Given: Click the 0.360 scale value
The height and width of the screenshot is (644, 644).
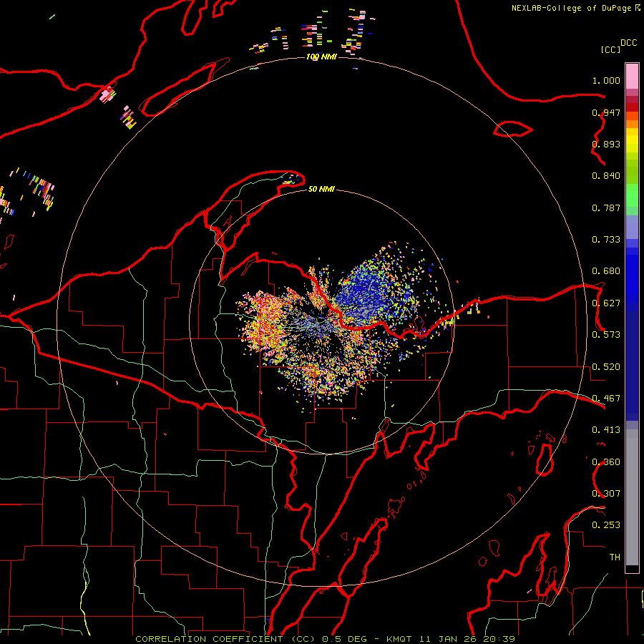Looking at the screenshot, I should [x=606, y=462].
